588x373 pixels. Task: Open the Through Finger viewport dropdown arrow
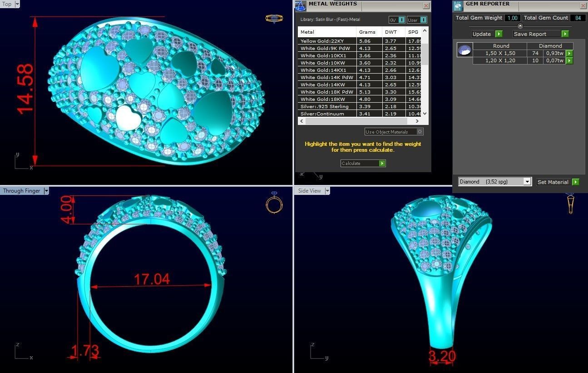[46, 191]
